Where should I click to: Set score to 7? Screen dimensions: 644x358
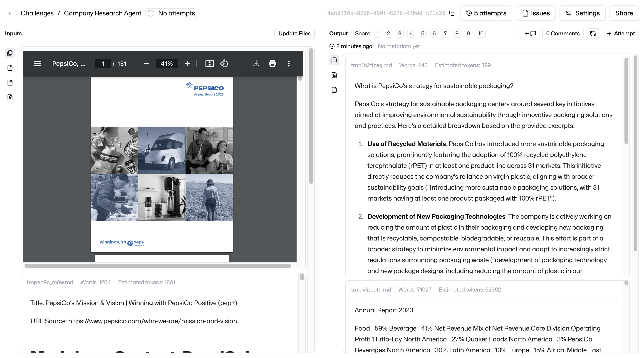(446, 34)
